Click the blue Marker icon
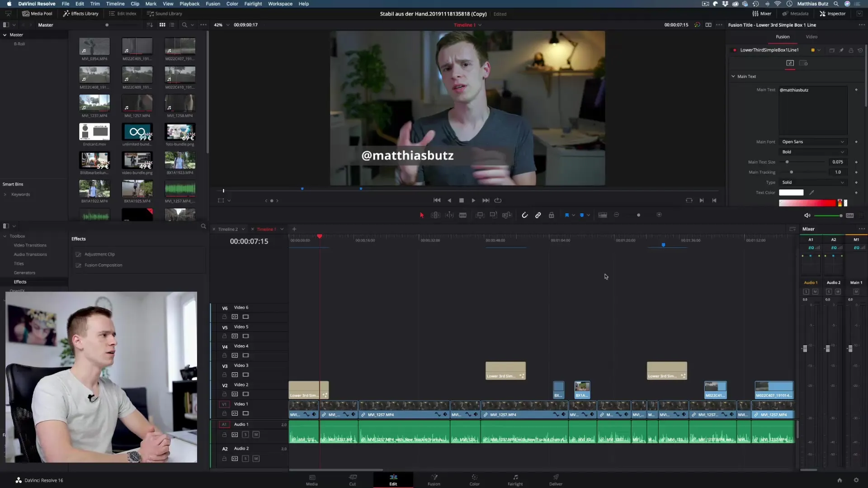This screenshot has width=868, height=488. tap(582, 215)
